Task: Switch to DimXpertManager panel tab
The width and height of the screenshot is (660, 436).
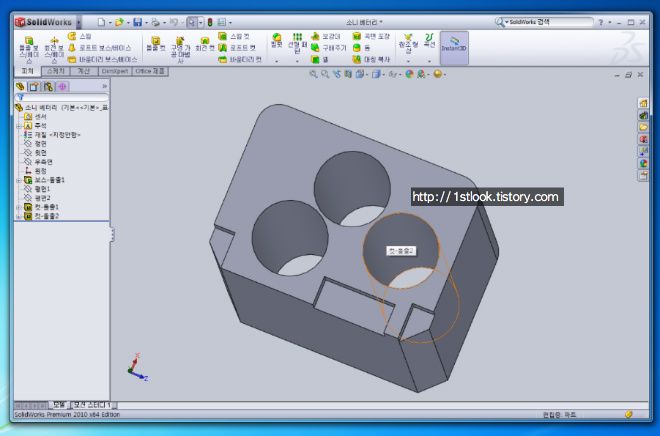Action: click(63, 87)
